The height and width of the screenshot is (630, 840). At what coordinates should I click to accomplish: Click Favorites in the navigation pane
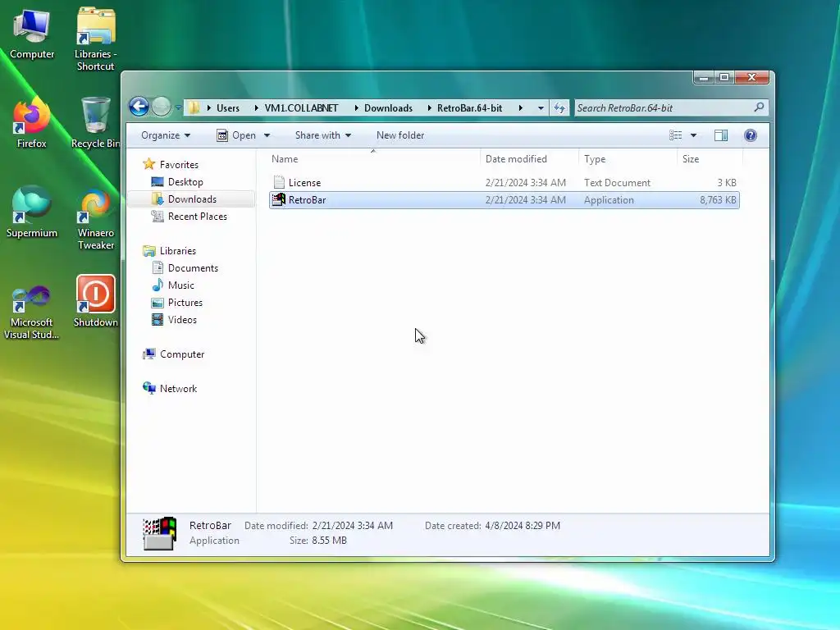click(179, 164)
